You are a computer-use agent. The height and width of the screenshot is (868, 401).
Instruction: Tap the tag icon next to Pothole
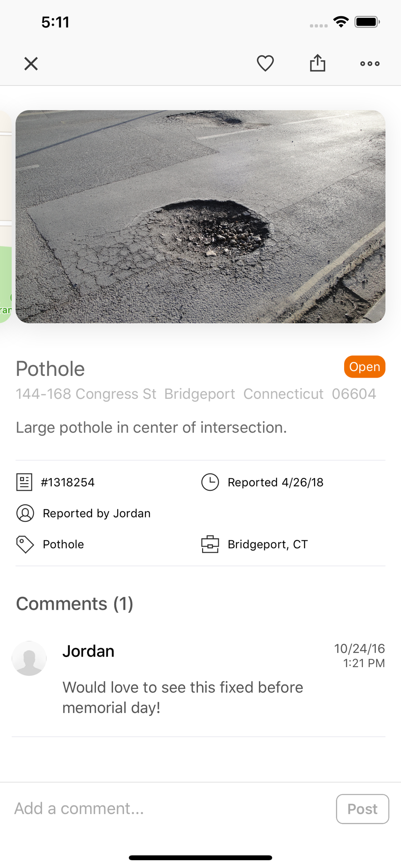coord(25,544)
